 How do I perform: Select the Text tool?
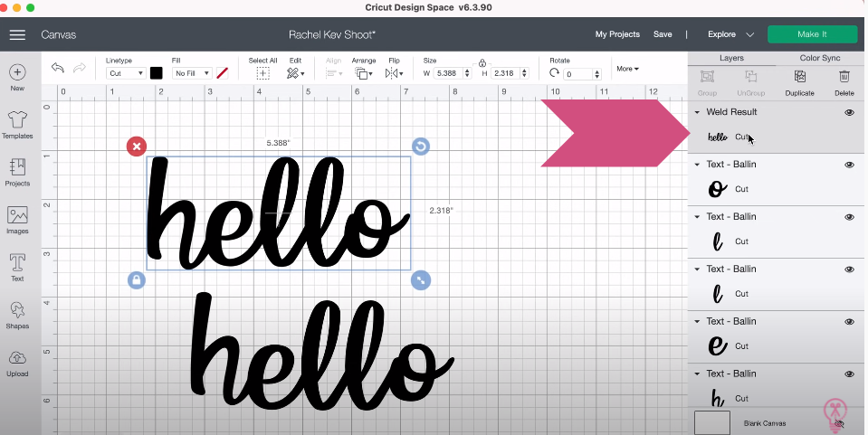17,268
